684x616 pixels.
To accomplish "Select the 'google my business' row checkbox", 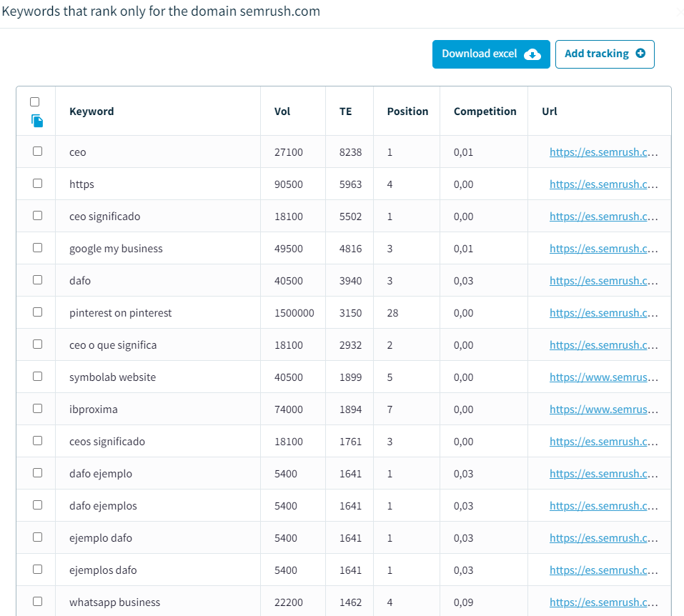I will point(37,248).
